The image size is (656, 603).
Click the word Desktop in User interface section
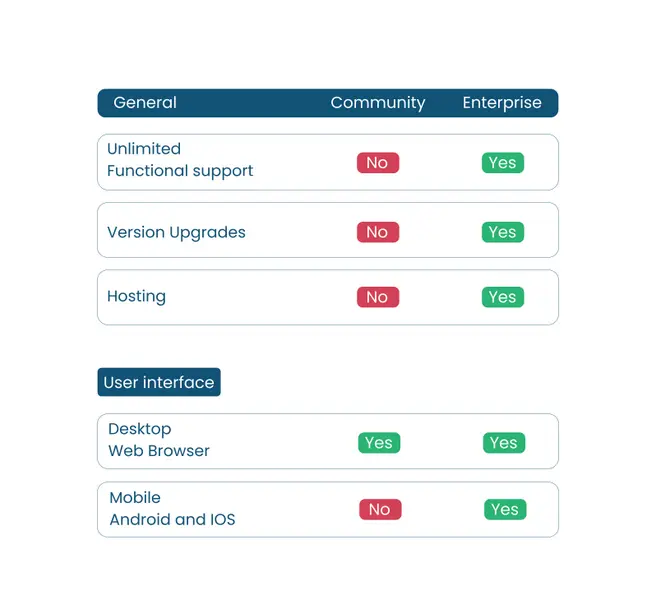(140, 429)
